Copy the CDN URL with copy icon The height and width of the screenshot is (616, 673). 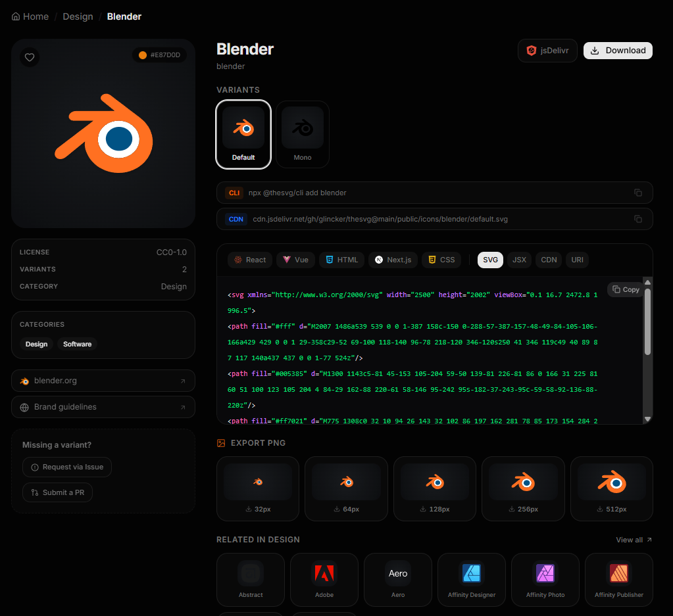637,219
